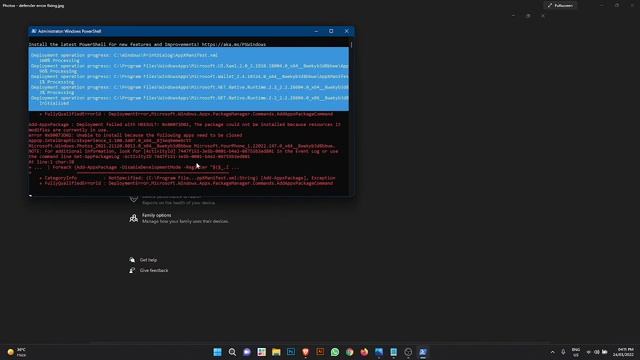This screenshot has width=640, height=360.
Task: Open Brave browser from taskbar
Action: [306, 352]
